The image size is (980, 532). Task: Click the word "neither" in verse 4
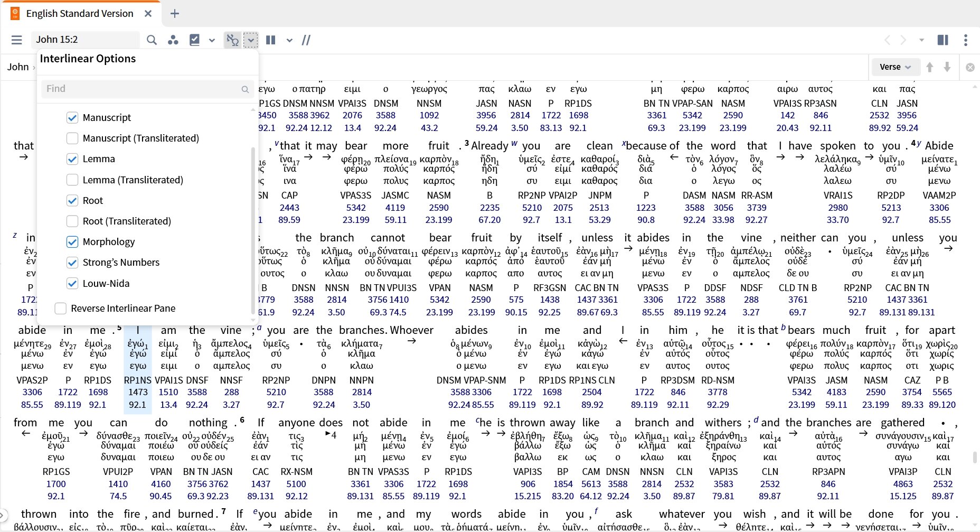pos(798,238)
